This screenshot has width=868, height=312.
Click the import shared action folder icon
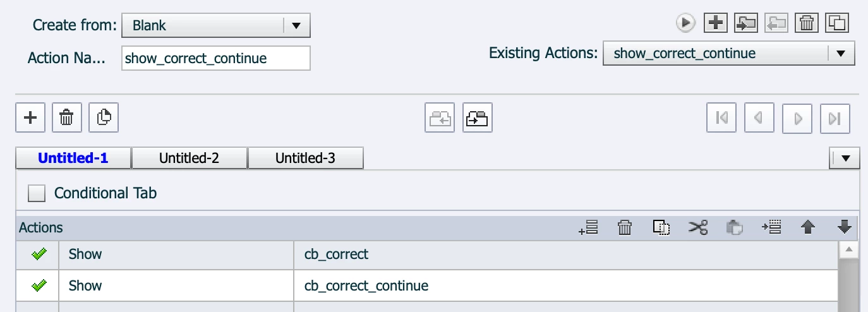click(745, 23)
